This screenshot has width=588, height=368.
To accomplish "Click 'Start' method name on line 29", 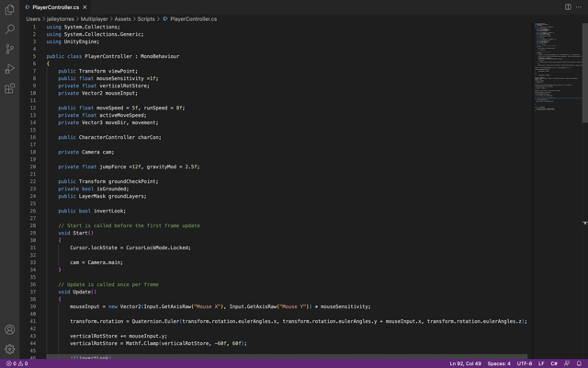I will [80, 233].
